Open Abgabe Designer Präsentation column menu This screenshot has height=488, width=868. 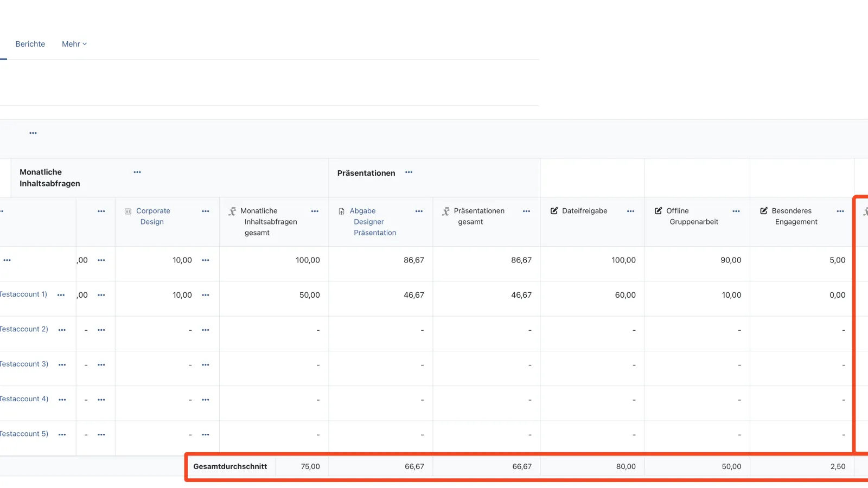point(419,211)
